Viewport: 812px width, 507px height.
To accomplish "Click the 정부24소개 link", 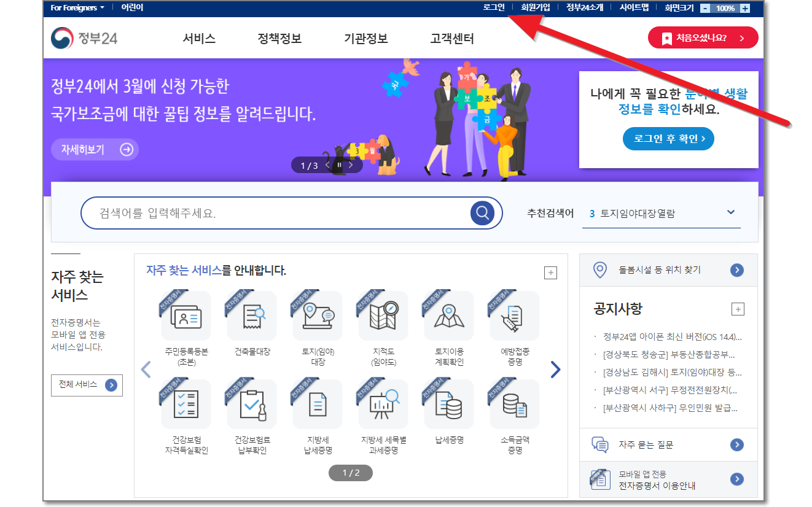I will 585,7.
